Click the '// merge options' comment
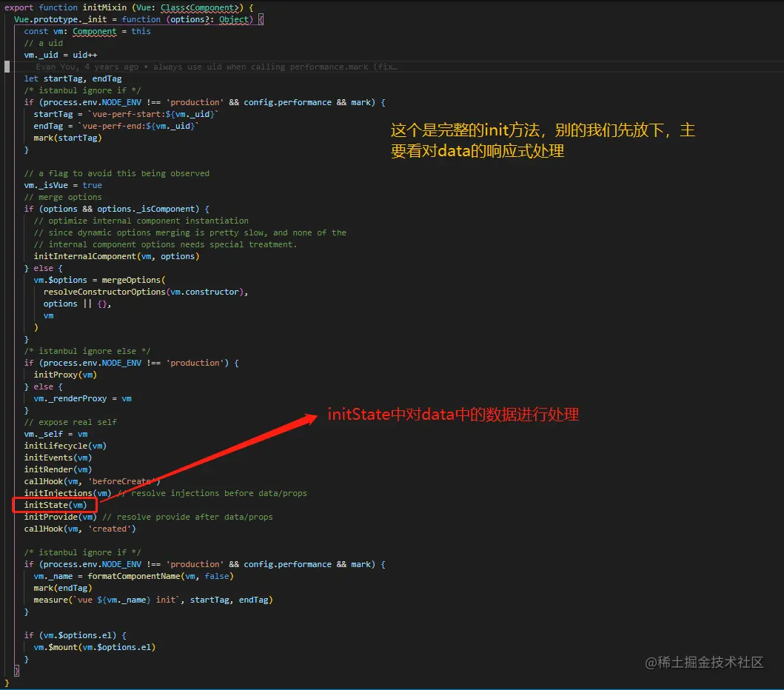 (63, 198)
